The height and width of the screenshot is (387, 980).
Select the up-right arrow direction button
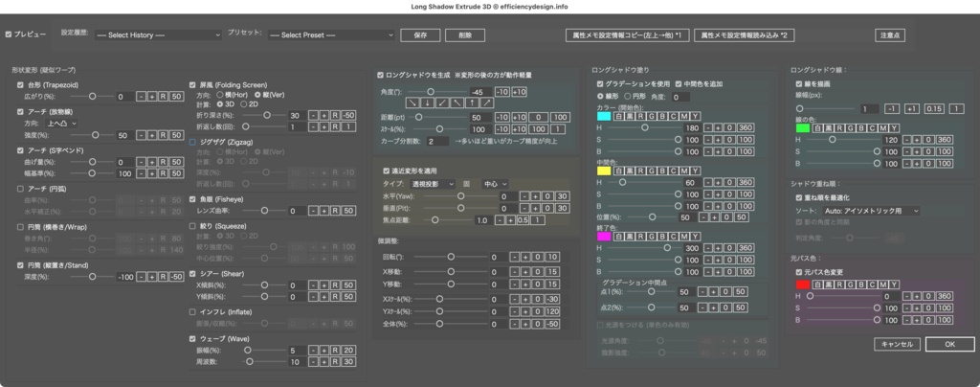coord(487,103)
